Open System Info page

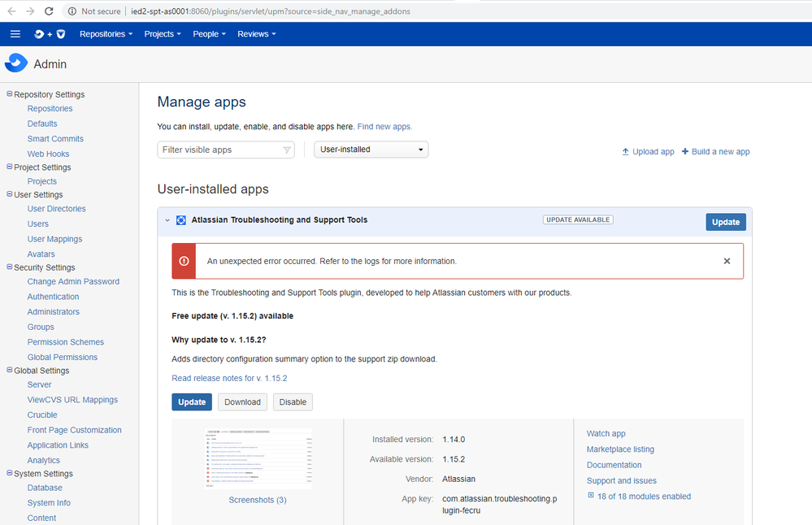point(49,503)
